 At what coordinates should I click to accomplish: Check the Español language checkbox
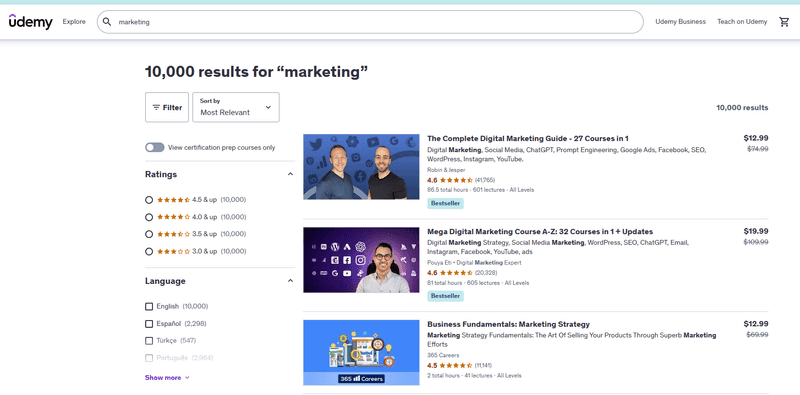coord(149,324)
